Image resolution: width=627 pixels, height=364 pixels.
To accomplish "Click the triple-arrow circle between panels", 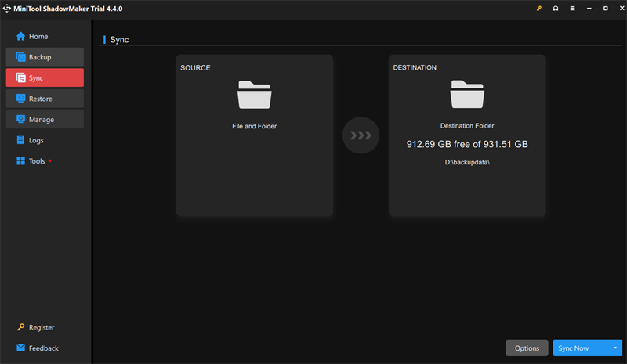I will [x=361, y=135].
